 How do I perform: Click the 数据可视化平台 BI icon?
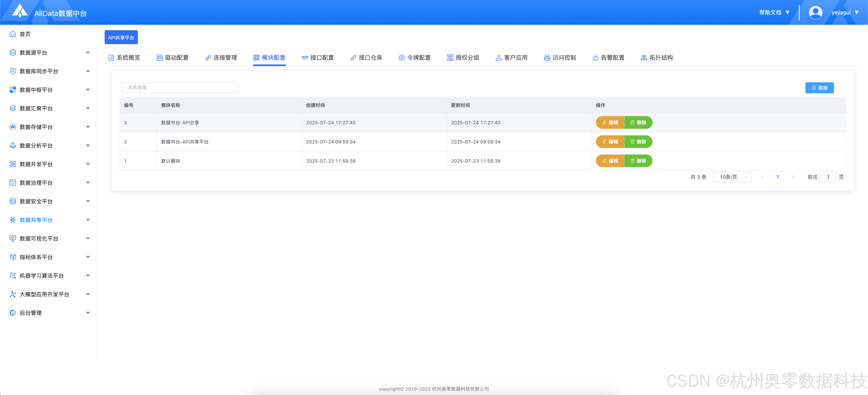(13, 238)
